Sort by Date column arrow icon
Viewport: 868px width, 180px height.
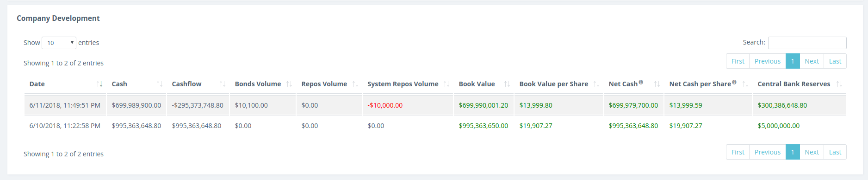click(x=99, y=84)
